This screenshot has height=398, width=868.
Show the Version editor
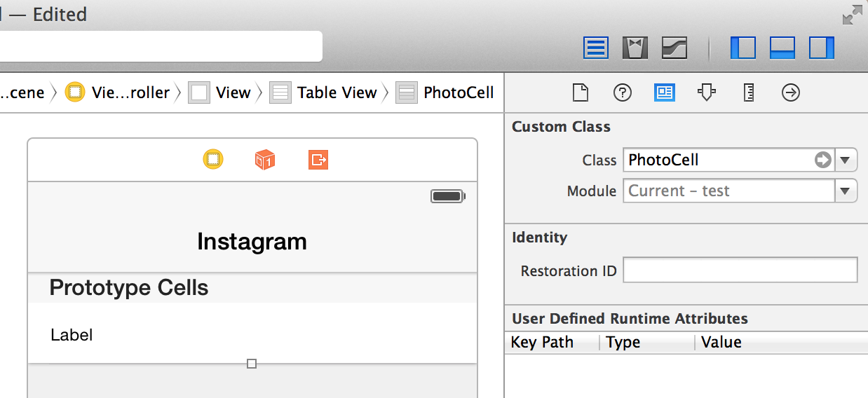click(674, 48)
